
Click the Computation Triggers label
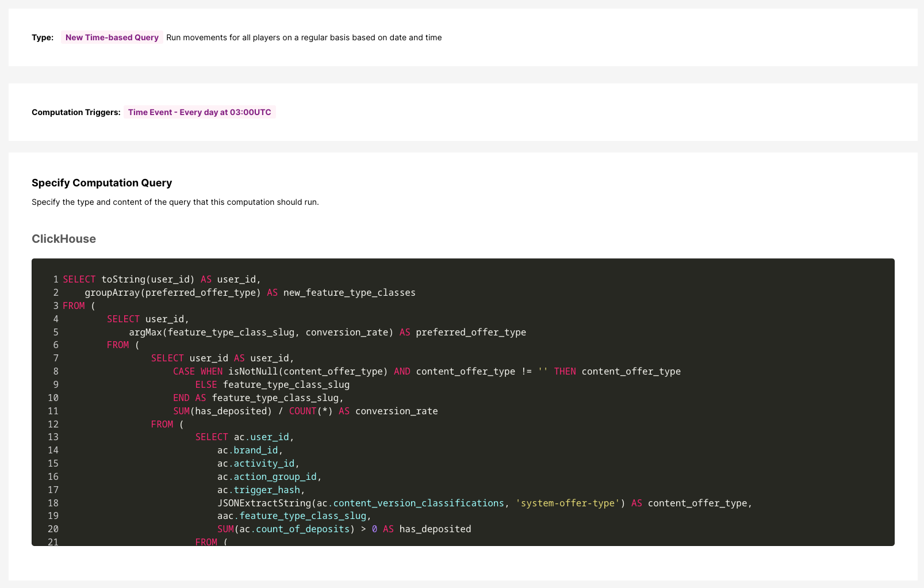[x=76, y=112]
